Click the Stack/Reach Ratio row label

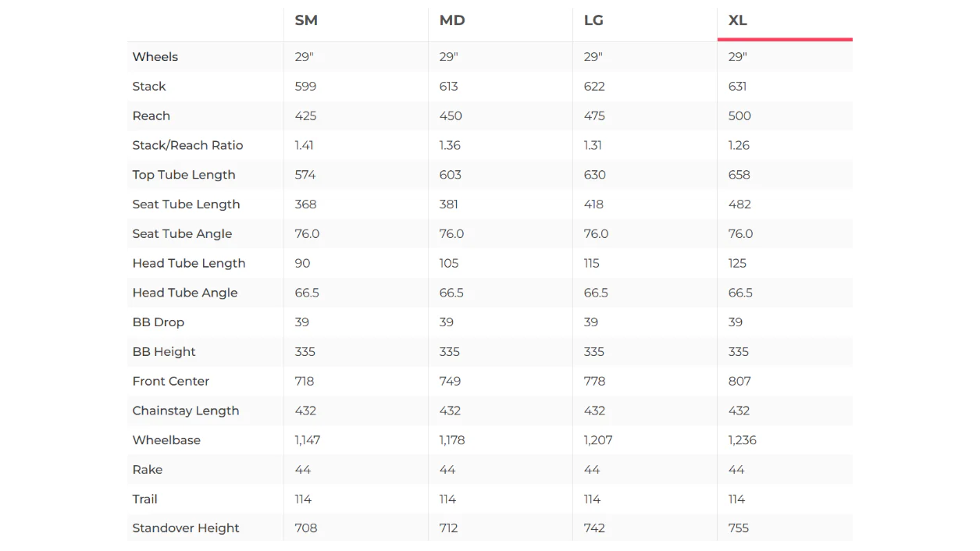[187, 145]
